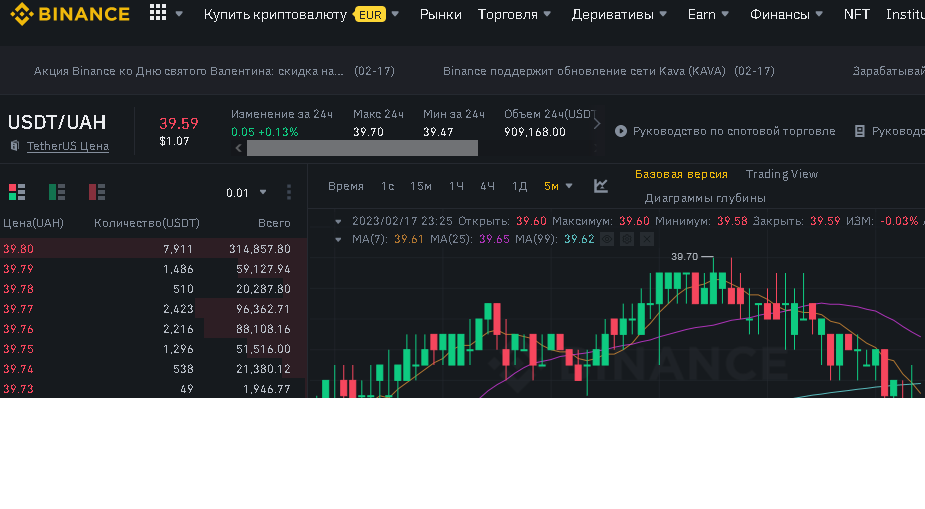The width and height of the screenshot is (925, 509).
Task: Switch to Диаграммы глубины view
Action: (705, 198)
